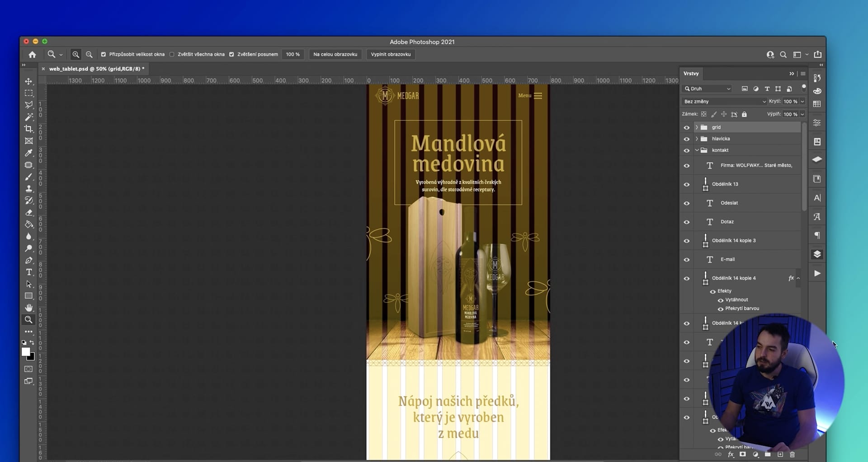This screenshot has height=462, width=868.
Task: Select the Dodge tool
Action: click(28, 248)
